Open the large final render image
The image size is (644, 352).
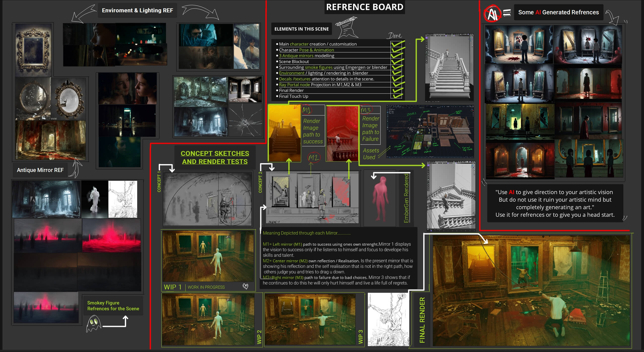(x=531, y=291)
